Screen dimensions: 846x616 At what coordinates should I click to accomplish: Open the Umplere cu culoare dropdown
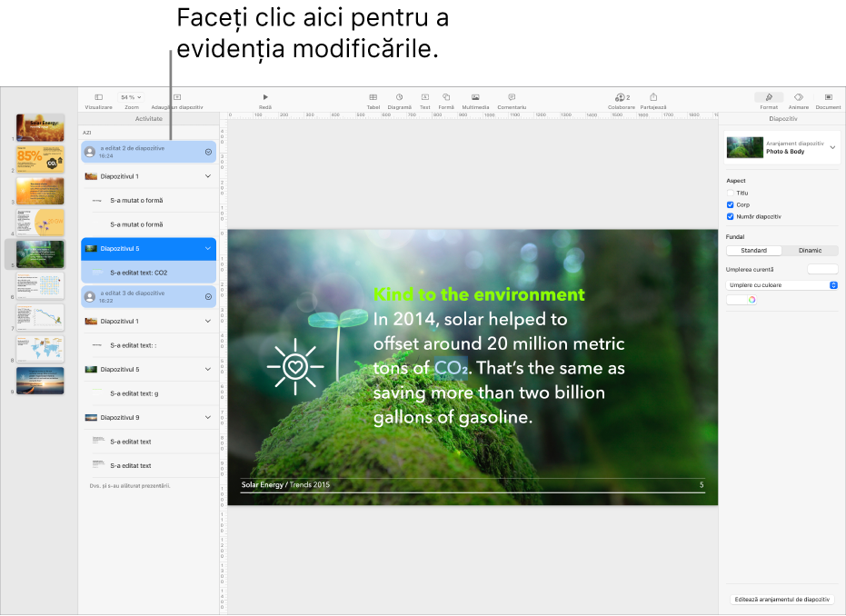pos(781,285)
